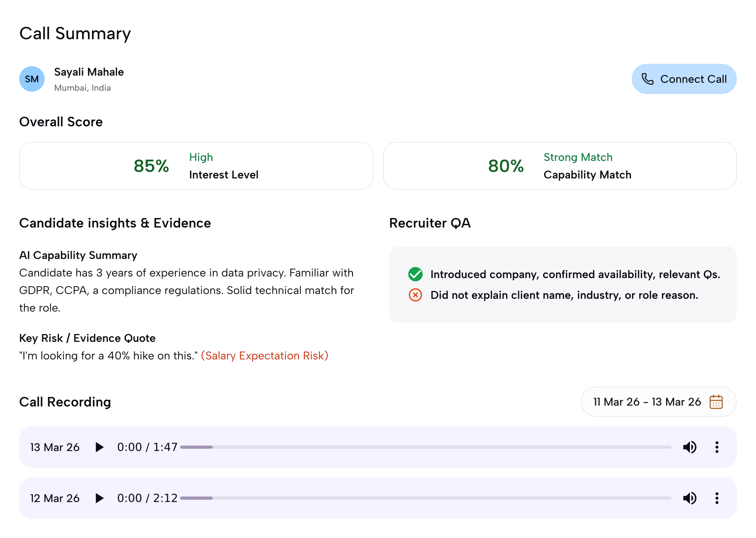Seek on the 13 Mar 26 recording progress bar

(x=426, y=447)
